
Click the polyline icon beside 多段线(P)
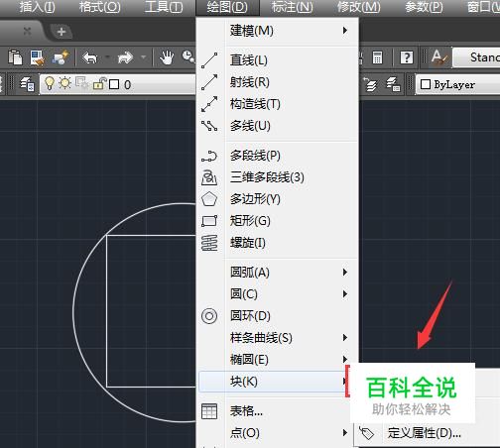[x=209, y=156]
